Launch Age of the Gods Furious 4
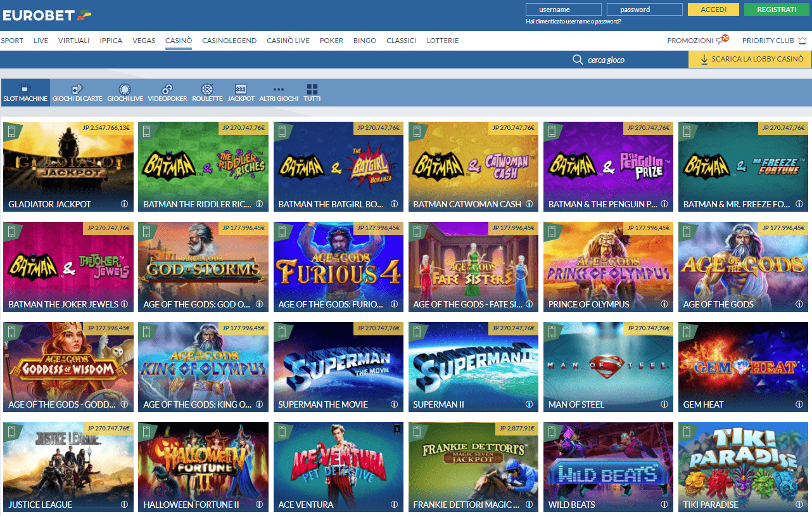 pyautogui.click(x=338, y=267)
